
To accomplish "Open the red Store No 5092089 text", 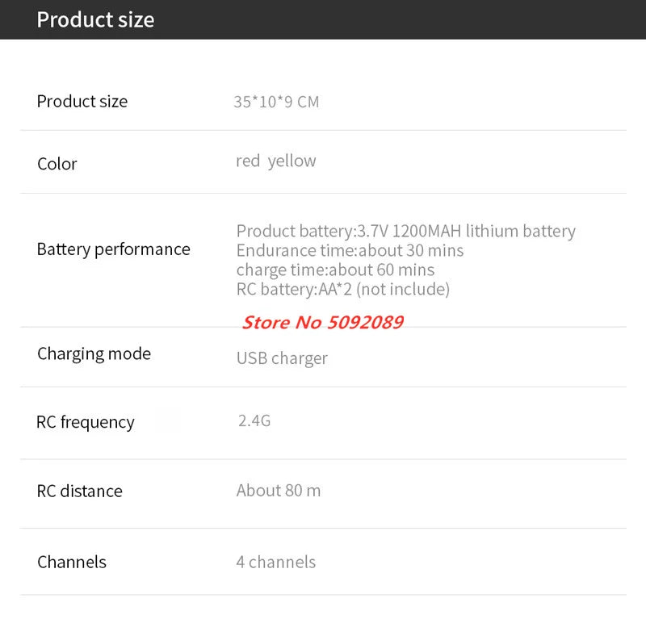I will [x=322, y=323].
